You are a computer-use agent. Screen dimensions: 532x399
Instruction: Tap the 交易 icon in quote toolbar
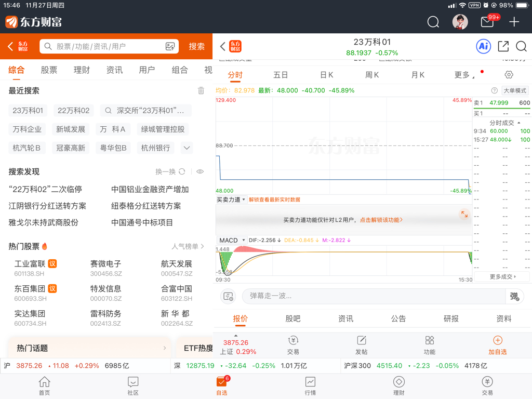click(293, 345)
